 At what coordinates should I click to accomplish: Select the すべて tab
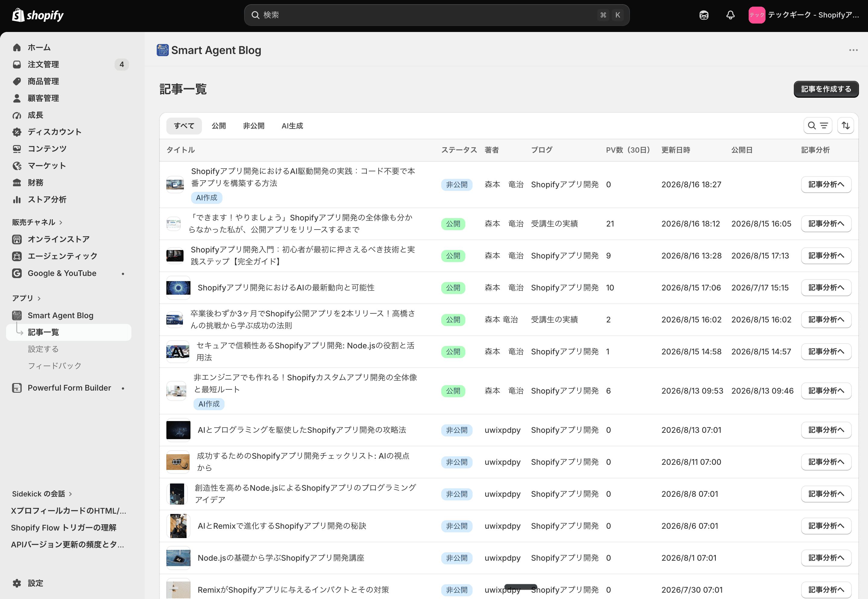click(184, 126)
